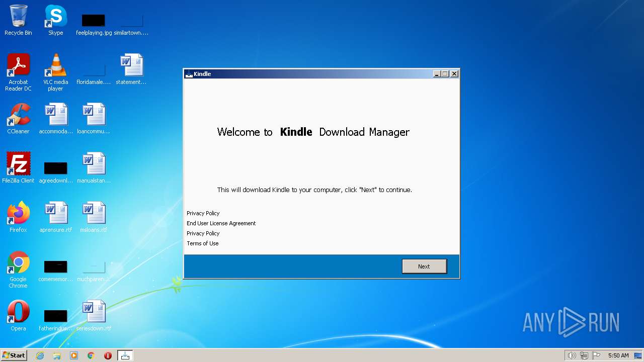Select the Acrobat Reader DC shortcut
This screenshot has width=644, height=362.
click(18, 72)
